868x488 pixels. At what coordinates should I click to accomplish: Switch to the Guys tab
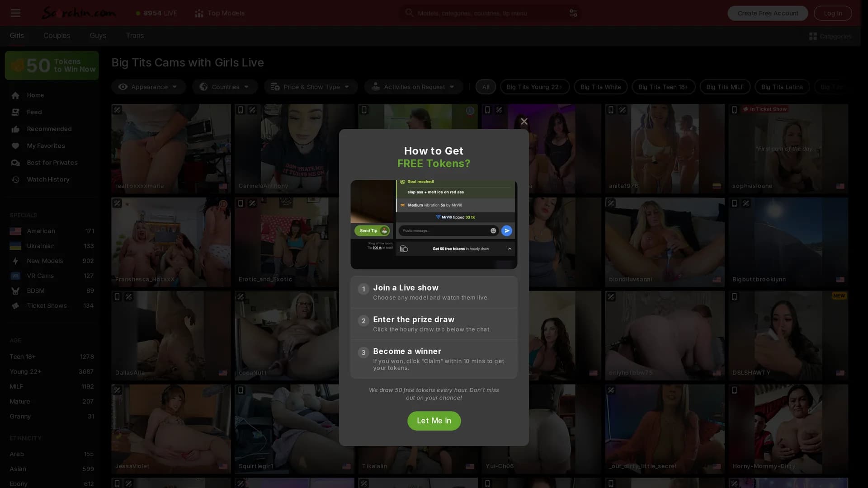[98, 36]
